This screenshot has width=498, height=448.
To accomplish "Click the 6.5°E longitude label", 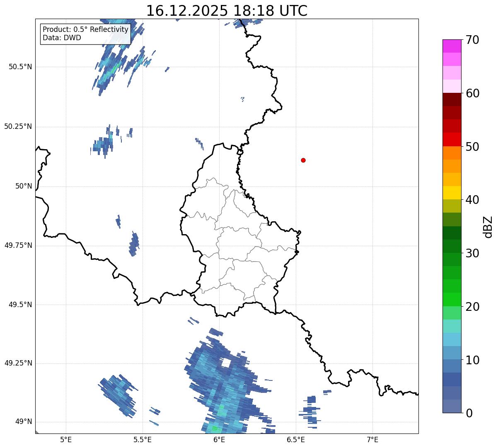I will 296,439.
